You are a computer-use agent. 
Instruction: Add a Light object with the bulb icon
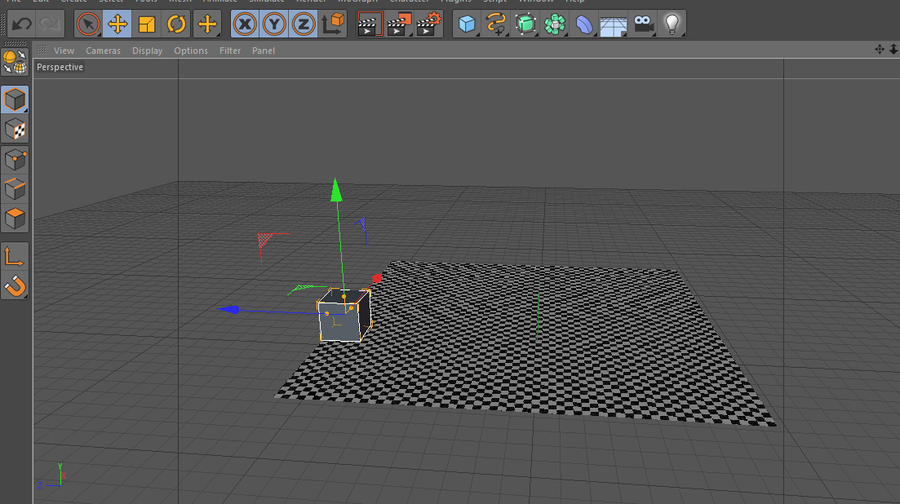pyautogui.click(x=672, y=24)
